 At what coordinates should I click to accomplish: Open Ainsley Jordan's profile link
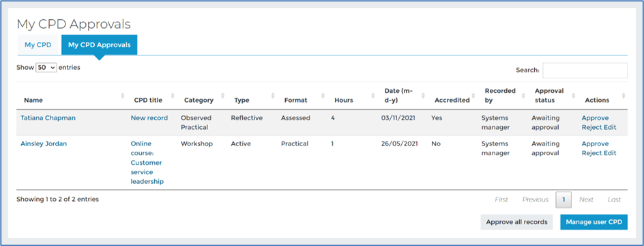click(x=44, y=144)
